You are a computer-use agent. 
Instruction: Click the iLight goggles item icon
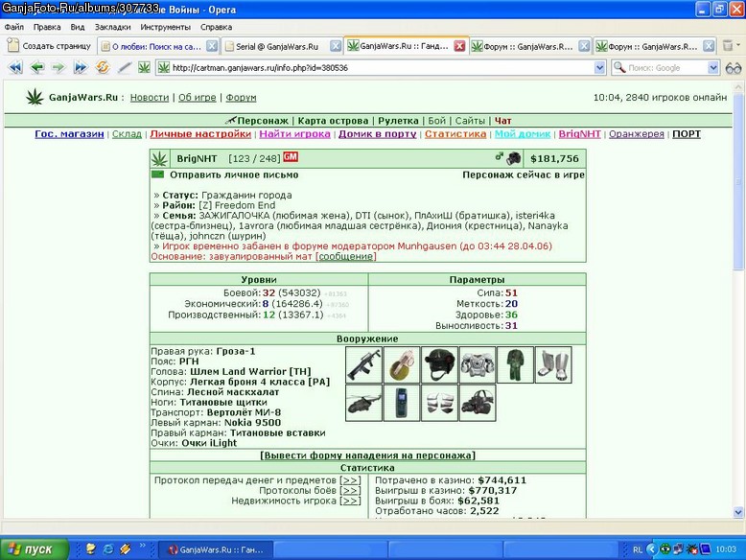478,403
